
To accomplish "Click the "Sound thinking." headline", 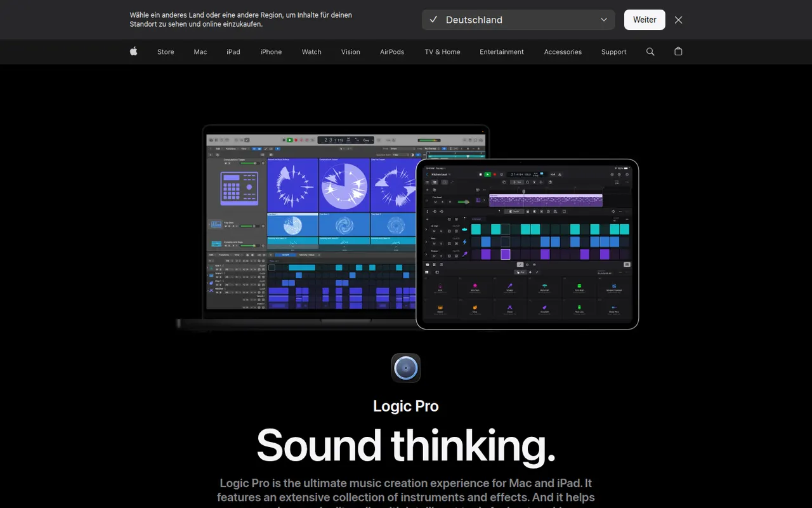I will [406, 445].
